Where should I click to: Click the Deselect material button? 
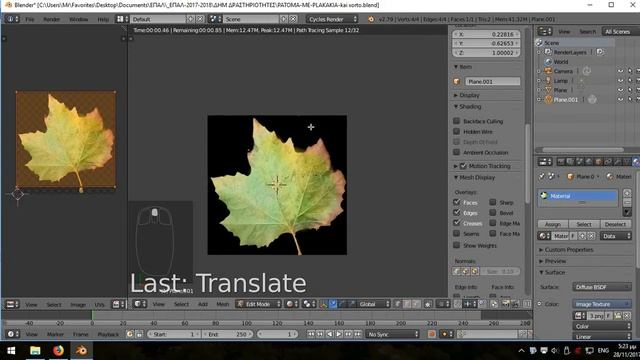pos(615,224)
